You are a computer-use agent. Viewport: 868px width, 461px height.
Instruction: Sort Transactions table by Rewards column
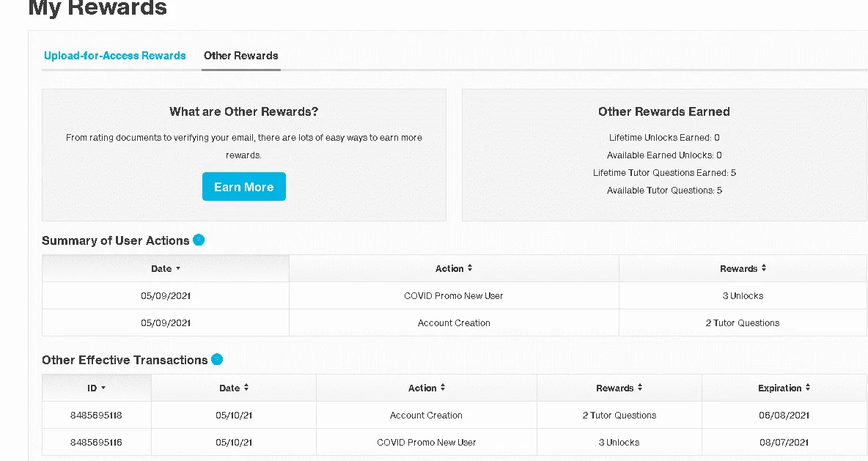619,388
